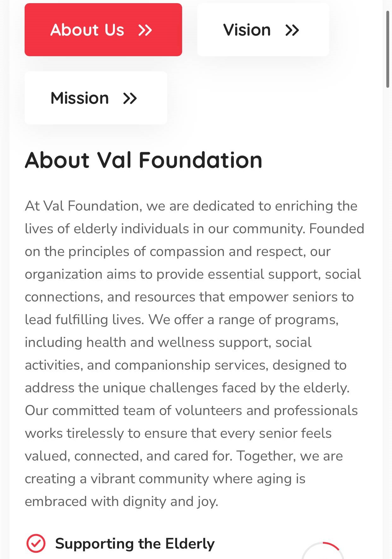Click the vertical scrollbar thumb
This screenshot has width=392, height=559.
click(x=388, y=49)
